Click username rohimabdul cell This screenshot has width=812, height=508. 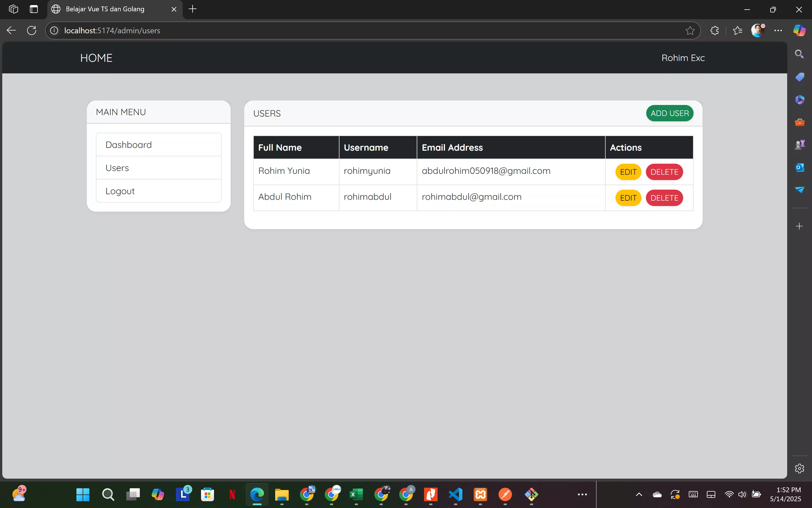tap(378, 198)
